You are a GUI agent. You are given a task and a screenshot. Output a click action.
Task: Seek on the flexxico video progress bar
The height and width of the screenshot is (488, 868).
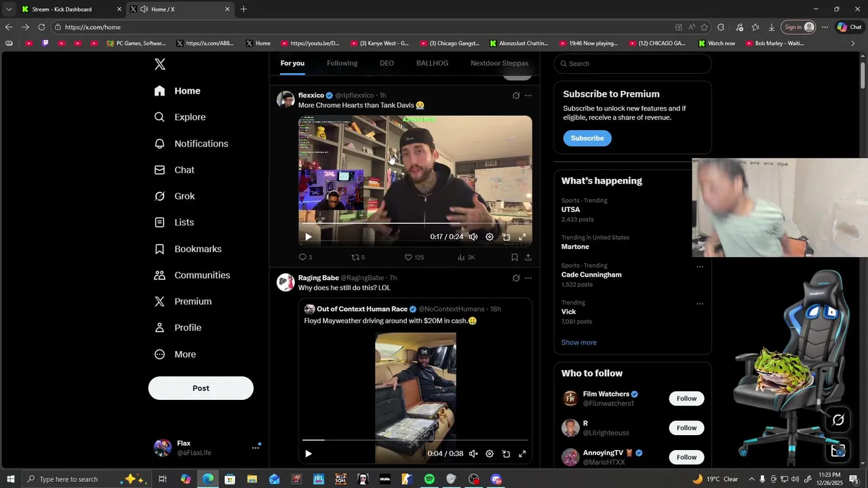point(415,223)
